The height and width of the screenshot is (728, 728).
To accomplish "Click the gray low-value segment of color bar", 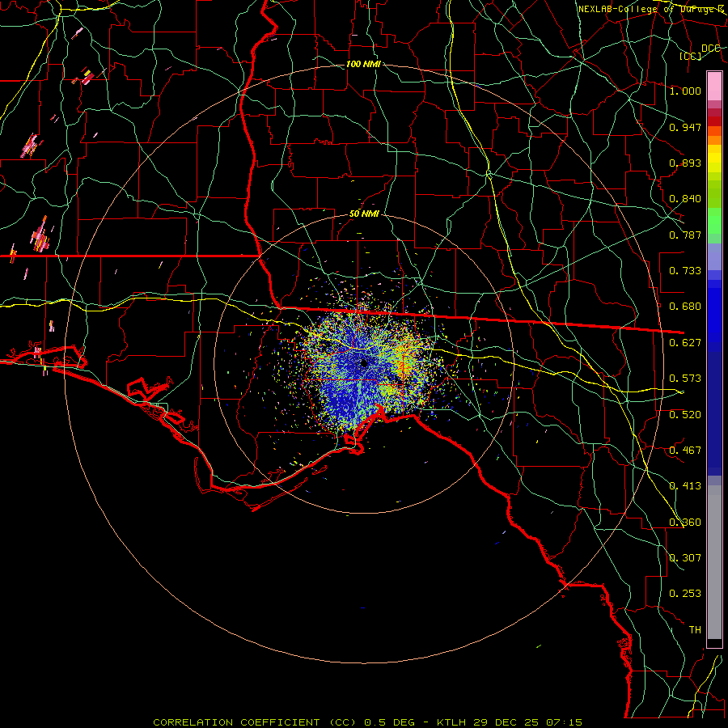I will [x=714, y=562].
